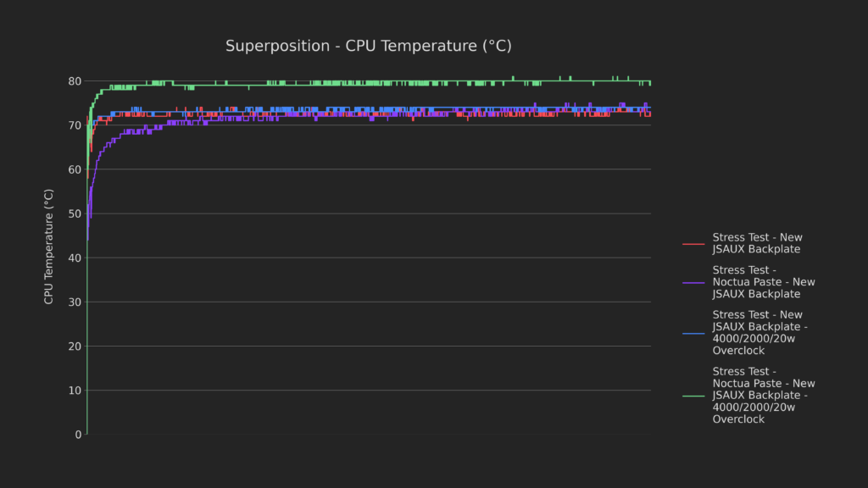Click the red line swatch in legend
The height and width of the screenshot is (488, 868).
693,243
